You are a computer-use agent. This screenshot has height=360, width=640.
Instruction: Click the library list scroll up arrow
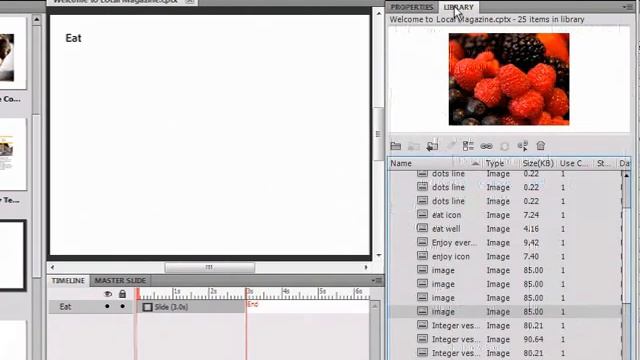[x=626, y=175]
